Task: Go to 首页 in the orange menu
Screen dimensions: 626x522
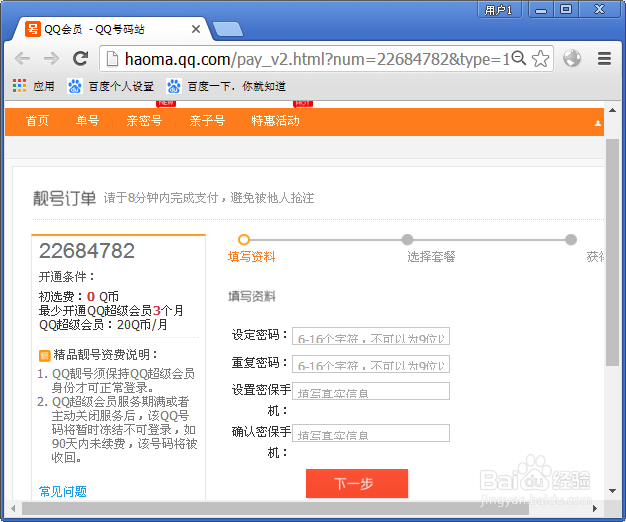Action: (37, 121)
